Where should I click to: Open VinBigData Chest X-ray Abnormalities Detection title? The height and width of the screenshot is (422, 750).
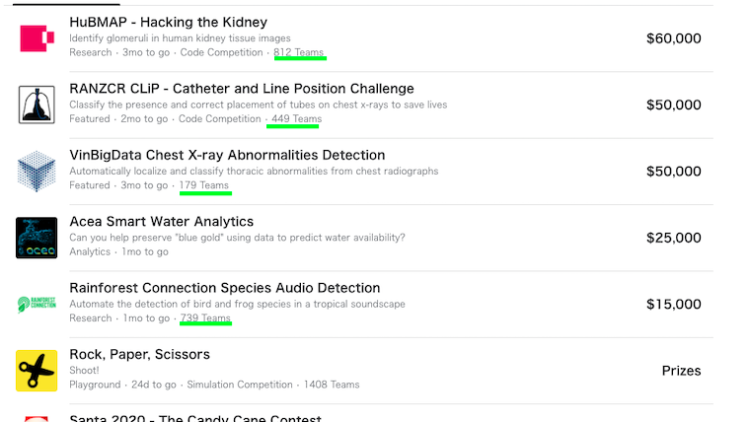(x=227, y=155)
